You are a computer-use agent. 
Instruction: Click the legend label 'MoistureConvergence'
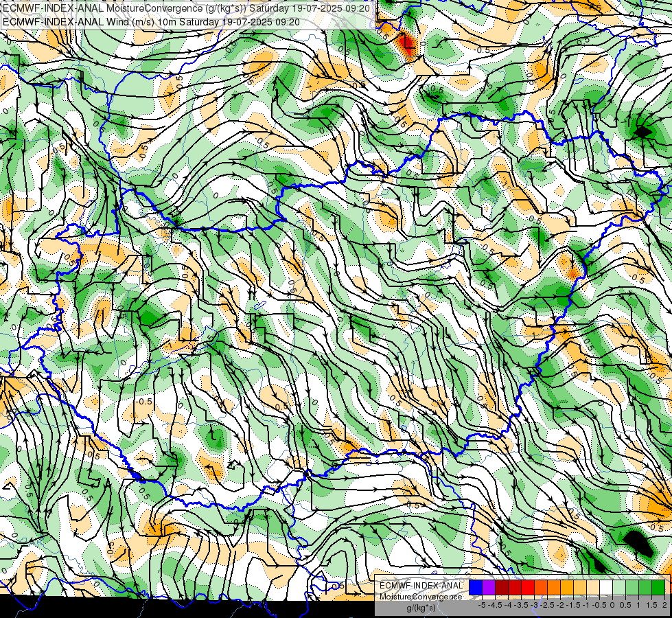[421, 597]
